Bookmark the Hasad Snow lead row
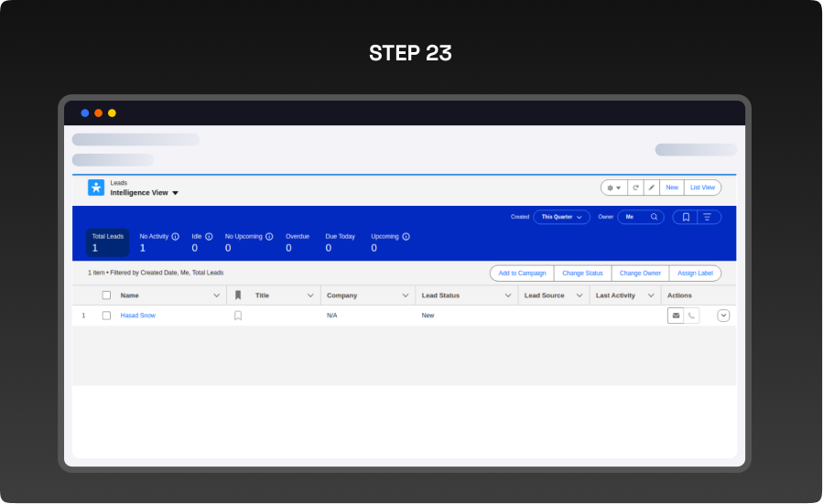 click(238, 316)
